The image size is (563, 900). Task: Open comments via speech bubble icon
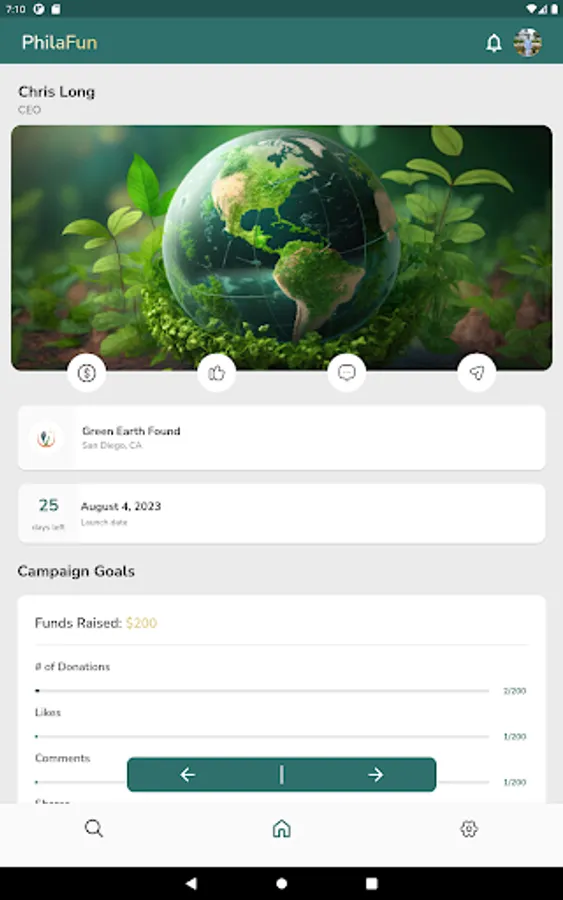[347, 373]
